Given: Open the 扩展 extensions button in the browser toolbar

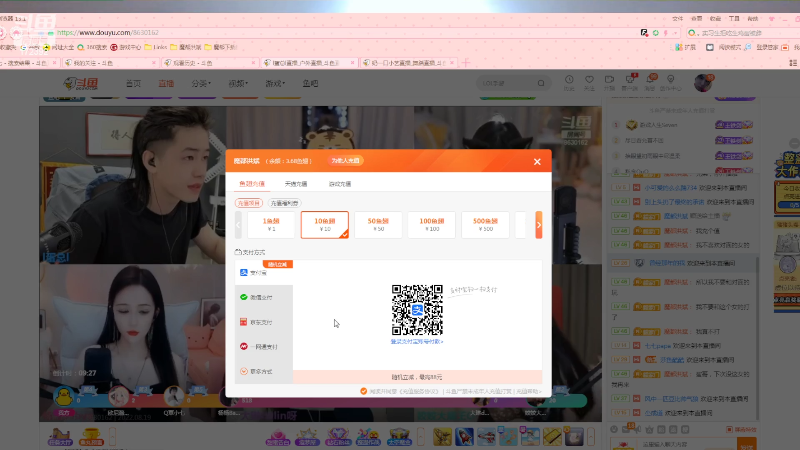Looking at the screenshot, I should point(686,47).
